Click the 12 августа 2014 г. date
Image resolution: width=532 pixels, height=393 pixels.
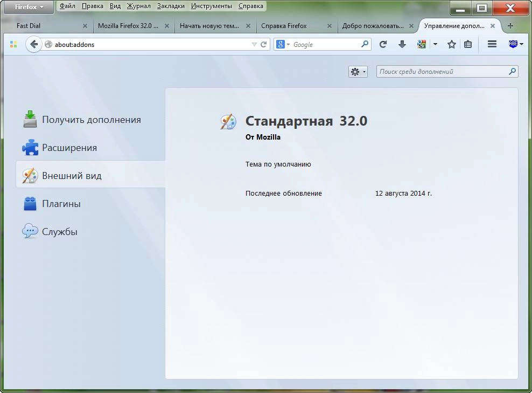pos(403,194)
